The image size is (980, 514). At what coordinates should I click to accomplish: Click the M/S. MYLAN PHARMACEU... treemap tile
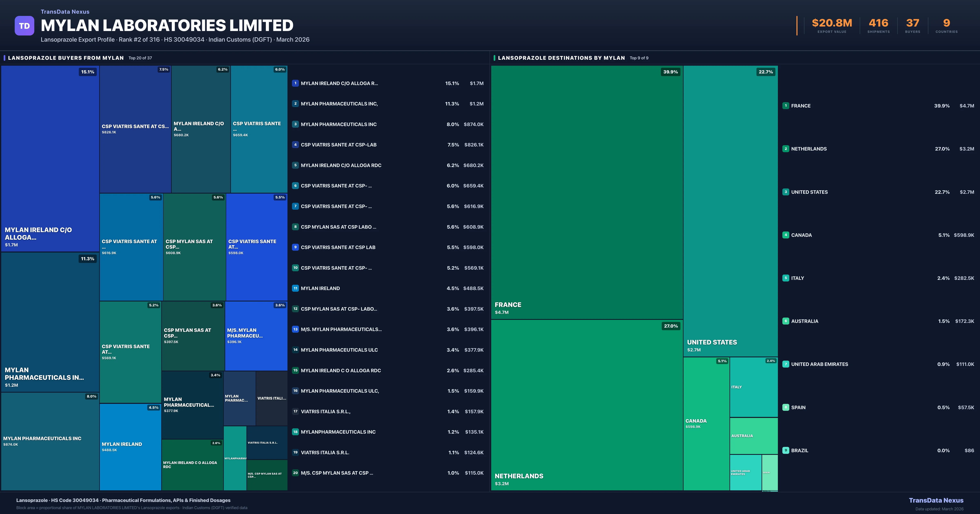(256, 336)
